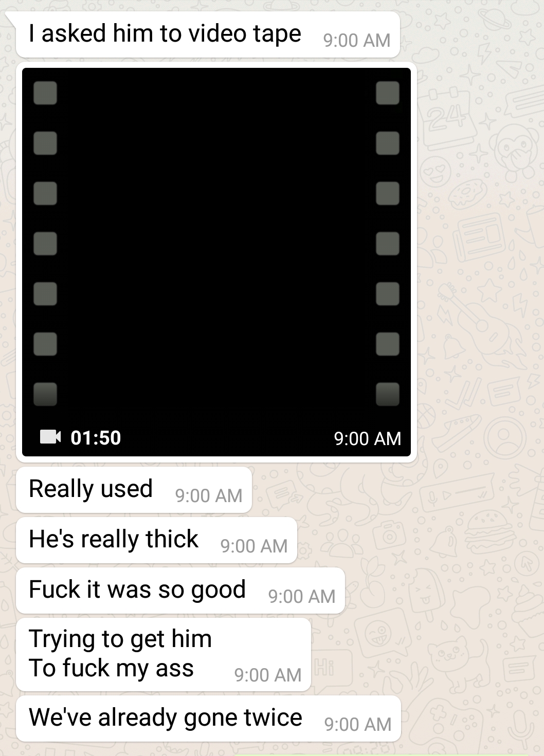Click the timestamp beside "He's really thick"
This screenshot has width=544, height=756.
254,546
